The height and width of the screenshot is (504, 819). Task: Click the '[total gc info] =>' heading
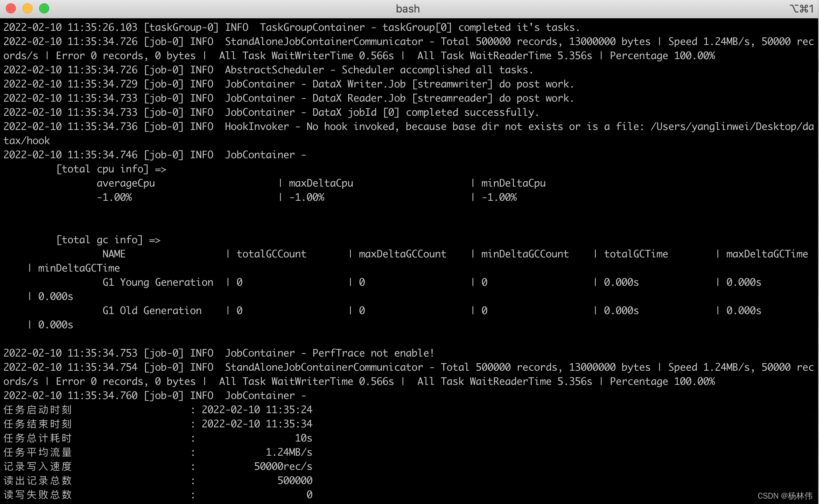pos(108,240)
